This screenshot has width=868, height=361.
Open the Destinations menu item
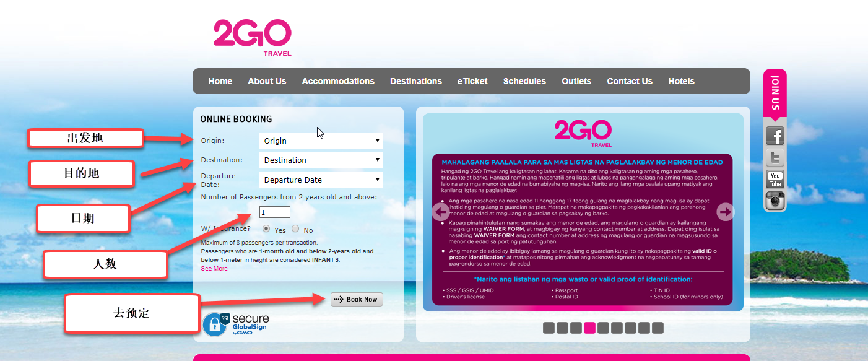point(416,81)
